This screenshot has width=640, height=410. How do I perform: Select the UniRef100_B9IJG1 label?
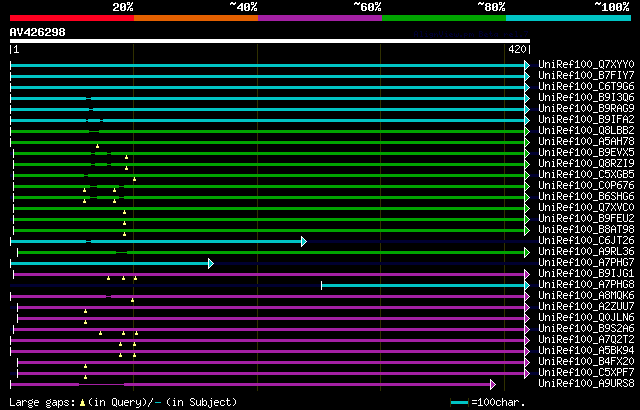pyautogui.click(x=586, y=274)
